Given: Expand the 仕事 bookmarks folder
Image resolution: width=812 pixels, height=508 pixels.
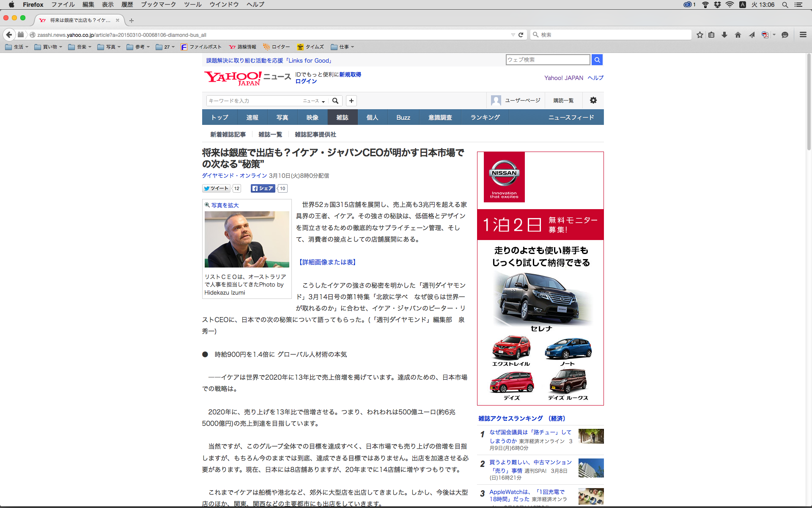Looking at the screenshot, I should (343, 47).
